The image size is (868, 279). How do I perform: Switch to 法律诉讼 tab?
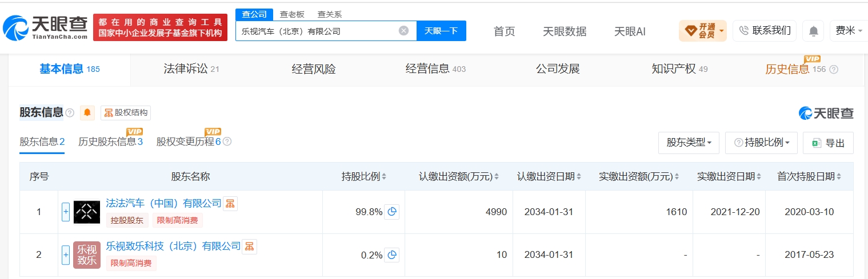click(191, 70)
